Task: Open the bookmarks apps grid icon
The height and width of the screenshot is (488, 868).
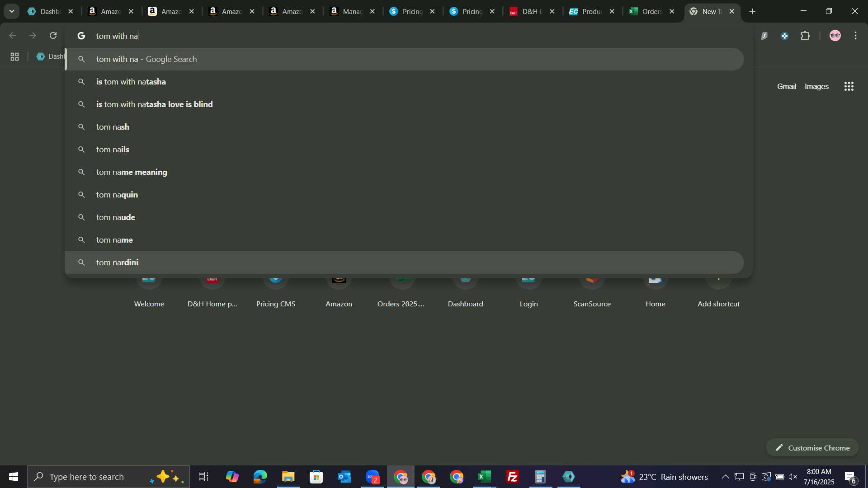Action: pyautogui.click(x=14, y=56)
